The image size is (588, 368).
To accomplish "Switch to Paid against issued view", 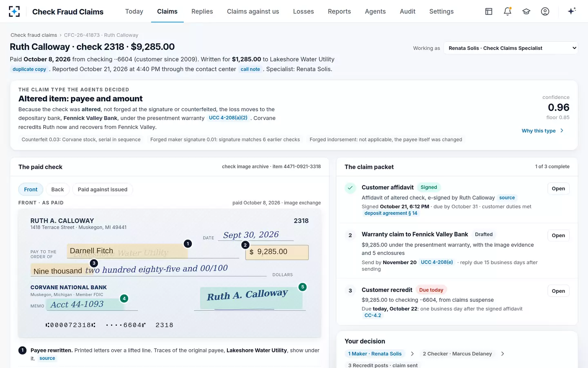I will click(x=102, y=189).
